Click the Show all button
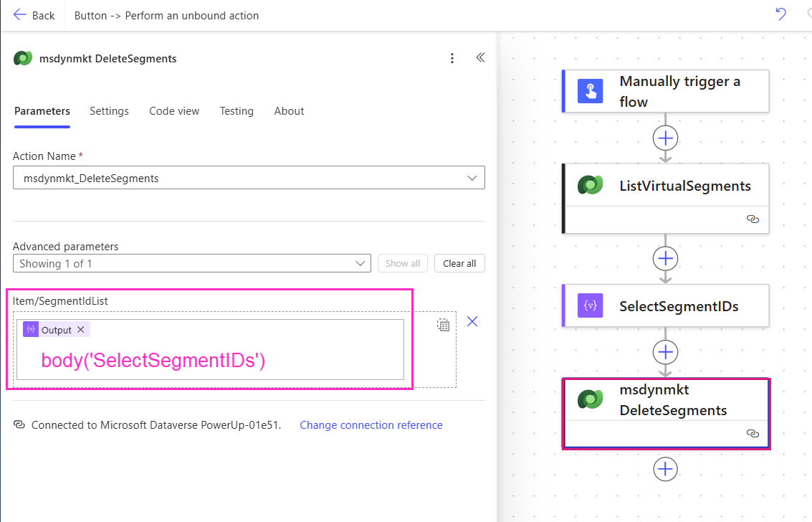Screen dimensions: 812x522 [403, 263]
